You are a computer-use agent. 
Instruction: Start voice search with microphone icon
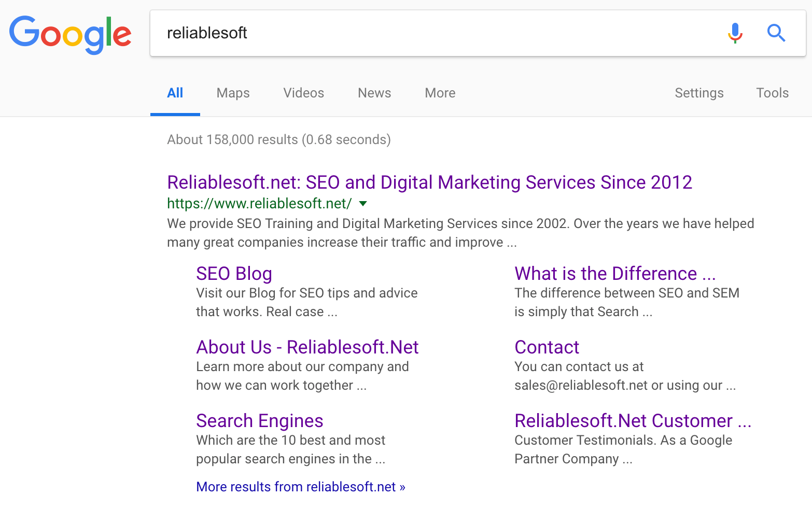[735, 33]
